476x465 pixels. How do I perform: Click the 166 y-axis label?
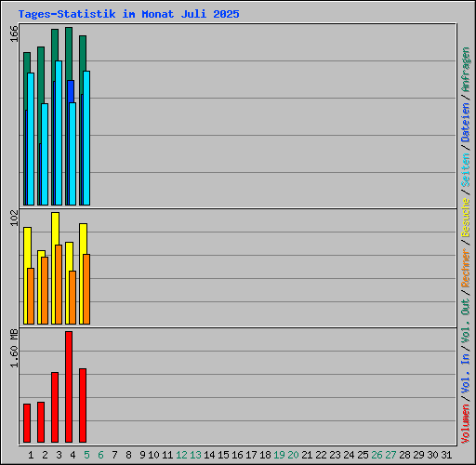(14, 33)
